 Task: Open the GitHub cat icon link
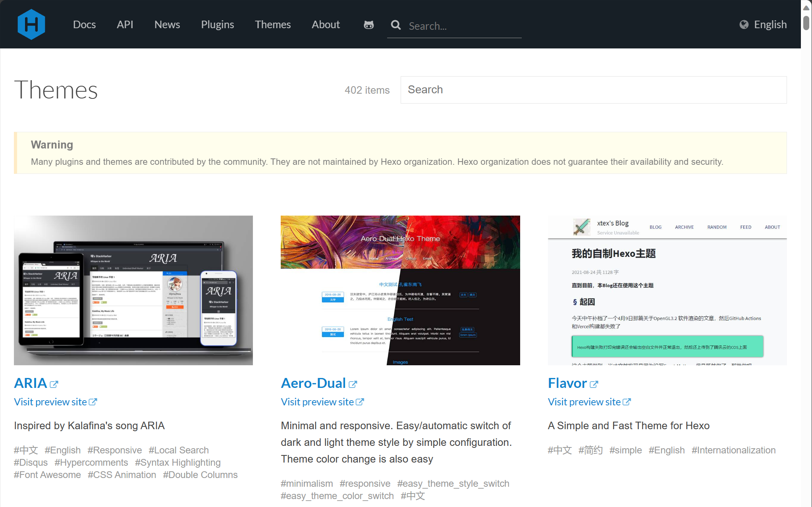click(368, 25)
